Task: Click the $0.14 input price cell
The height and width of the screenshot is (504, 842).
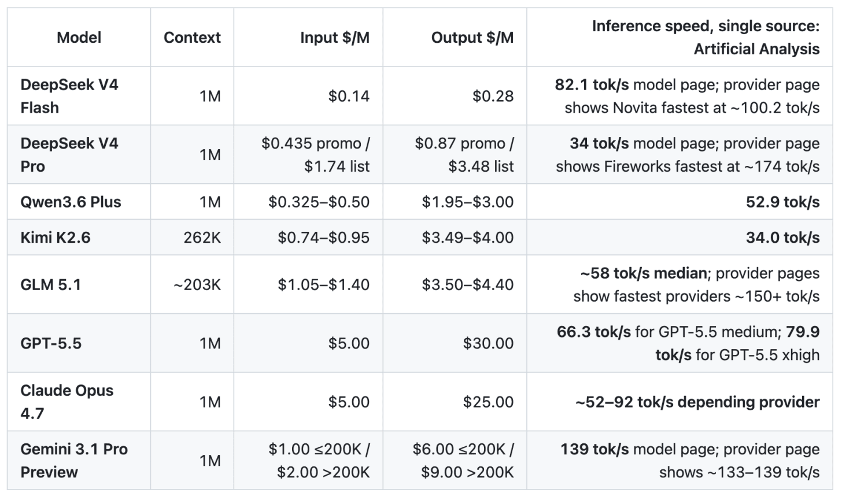Action: [308, 96]
